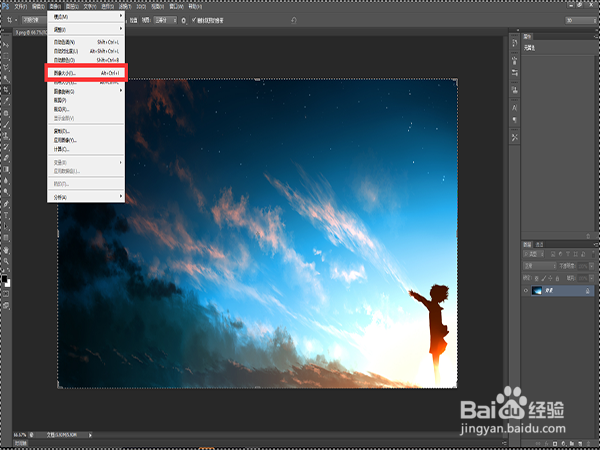600x450 pixels.
Task: Select the Eyedropper tool
Action: (x=6, y=102)
